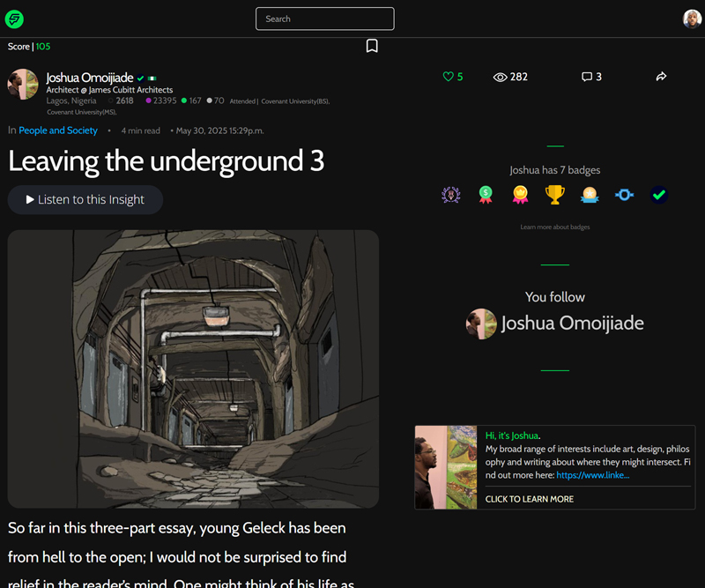Click the purple laurel wreath badge
Image resolution: width=705 pixels, height=588 pixels.
(x=450, y=195)
